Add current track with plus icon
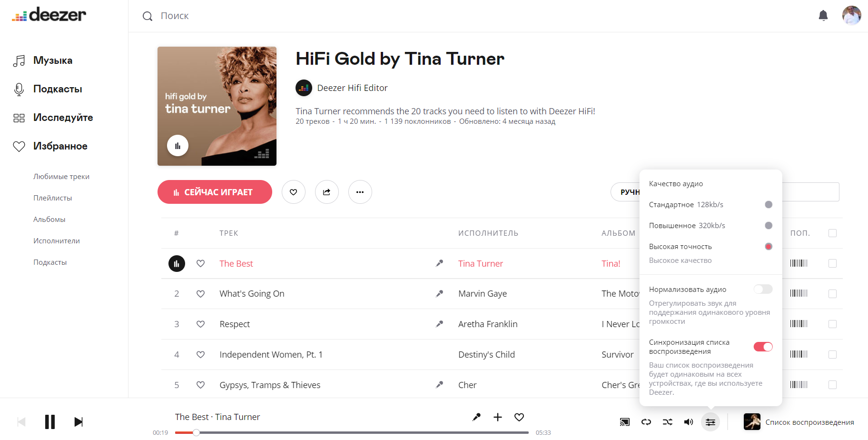This screenshot has height=440, width=868. pos(497,417)
